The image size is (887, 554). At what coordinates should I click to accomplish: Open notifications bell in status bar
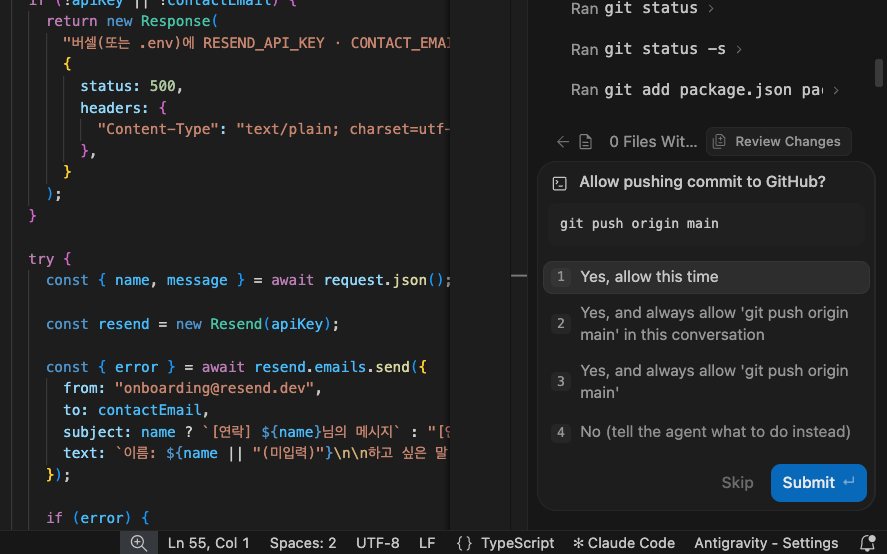pyautogui.click(x=868, y=543)
